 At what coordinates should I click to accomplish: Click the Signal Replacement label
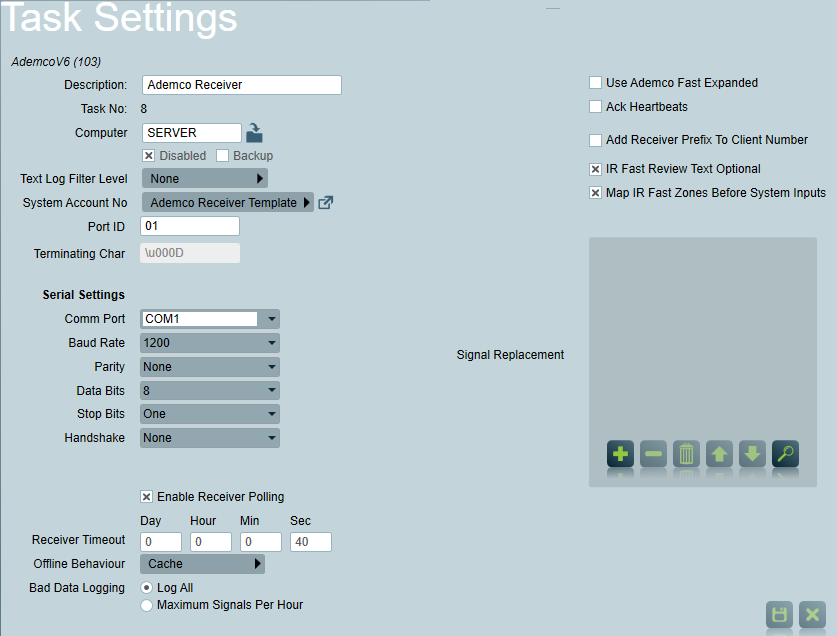coord(510,355)
